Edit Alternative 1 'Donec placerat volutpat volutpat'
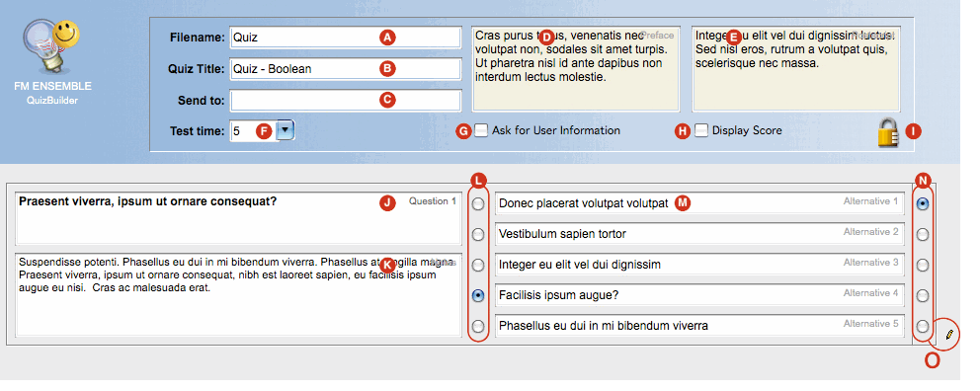Viewport: 980px width, 391px height. tap(700, 203)
